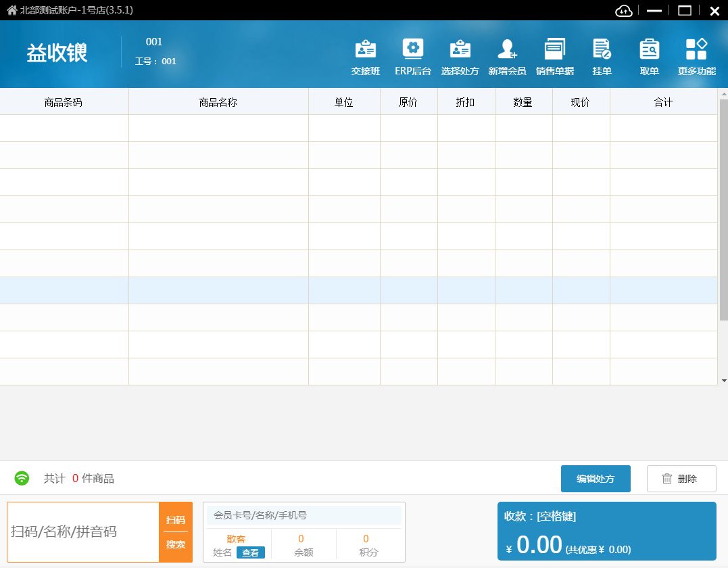This screenshot has height=568, width=728.
Task: Click the green network status icon
Action: (22, 478)
